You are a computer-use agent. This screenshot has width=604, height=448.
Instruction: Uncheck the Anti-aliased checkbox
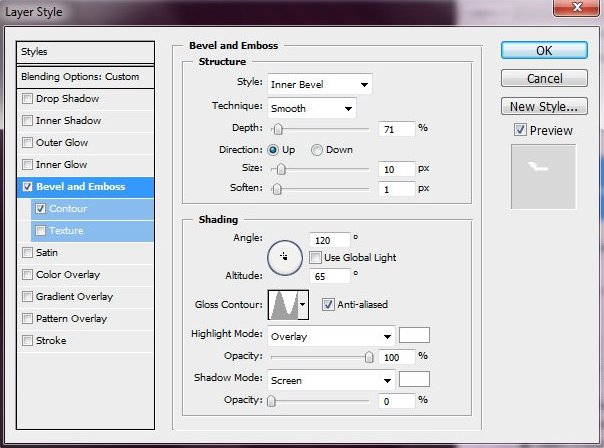[x=329, y=304]
